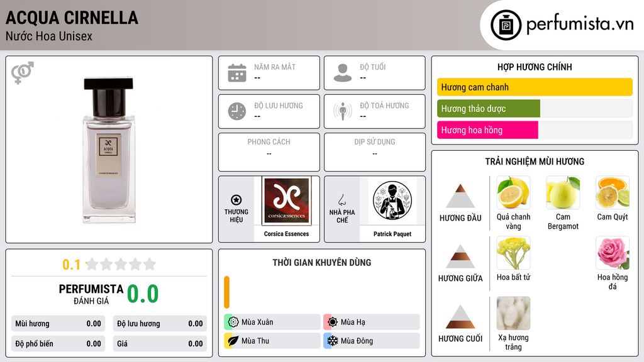Open the Hoa bất tử note image
The image size is (644, 362).
513,253
